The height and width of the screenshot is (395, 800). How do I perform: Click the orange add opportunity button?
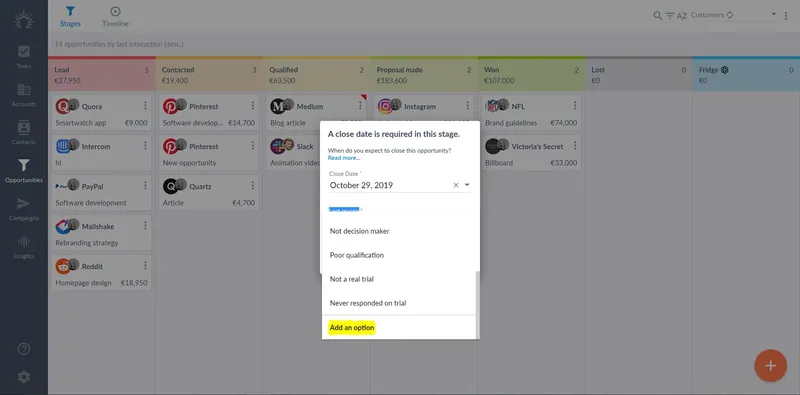(770, 365)
